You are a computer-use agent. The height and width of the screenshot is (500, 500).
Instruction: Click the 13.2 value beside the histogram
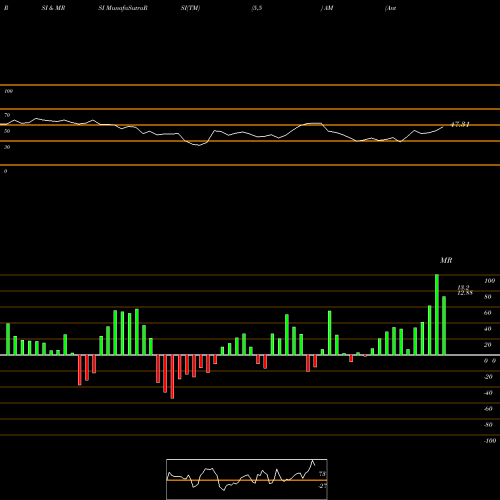point(463,287)
